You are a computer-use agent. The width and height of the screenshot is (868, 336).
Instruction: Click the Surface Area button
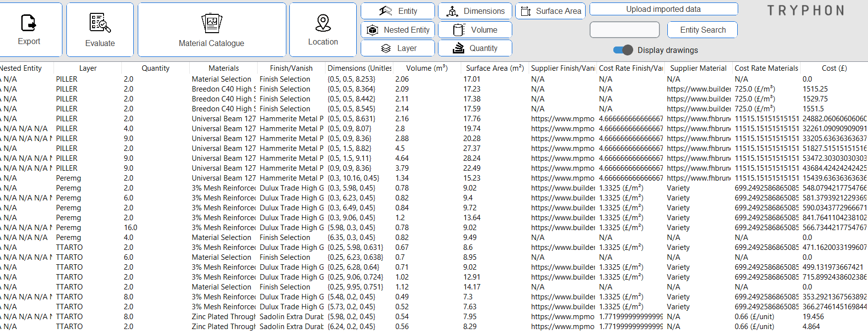(x=550, y=11)
